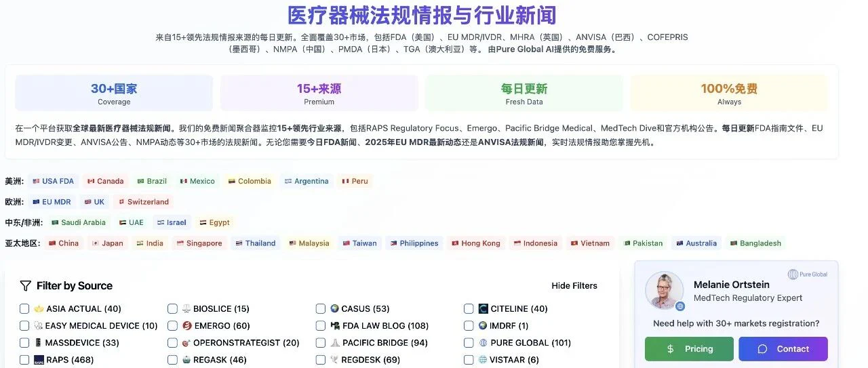Filter news by USA FDA tag
The height and width of the screenshot is (368, 868).
[x=53, y=181]
